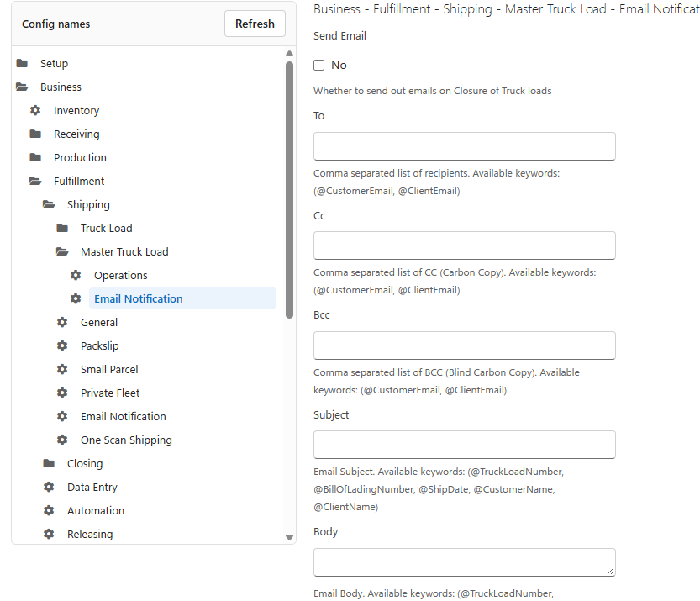Click the gear icon beside Operations
The height and width of the screenshot is (601, 700).
point(76,275)
